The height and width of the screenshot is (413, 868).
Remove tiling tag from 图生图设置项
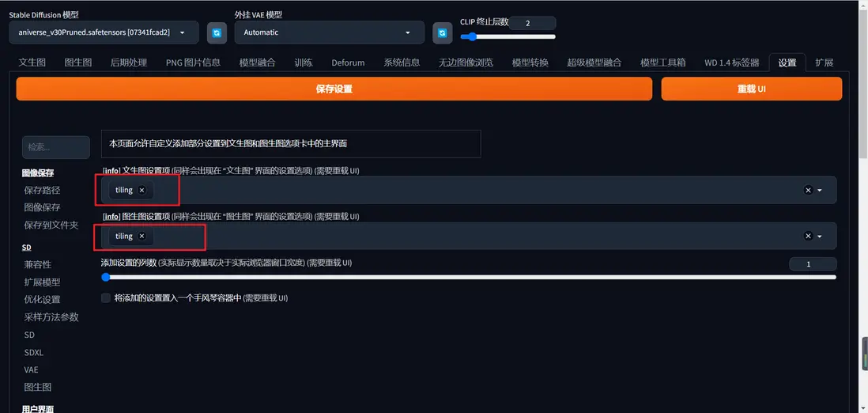pyautogui.click(x=142, y=236)
